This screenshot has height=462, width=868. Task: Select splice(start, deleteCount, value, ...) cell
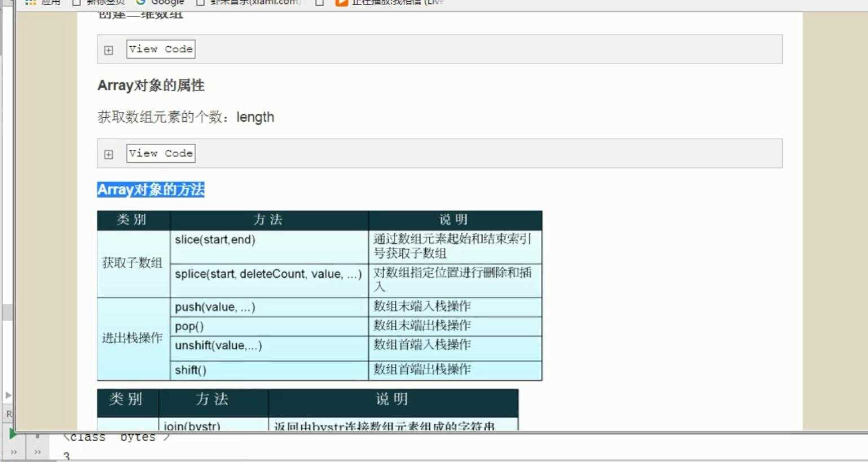(x=270, y=281)
